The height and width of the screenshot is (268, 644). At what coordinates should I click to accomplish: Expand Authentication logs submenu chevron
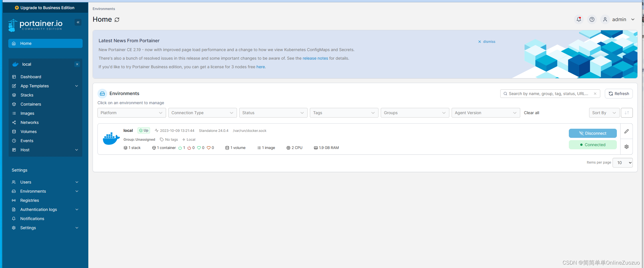click(77, 209)
